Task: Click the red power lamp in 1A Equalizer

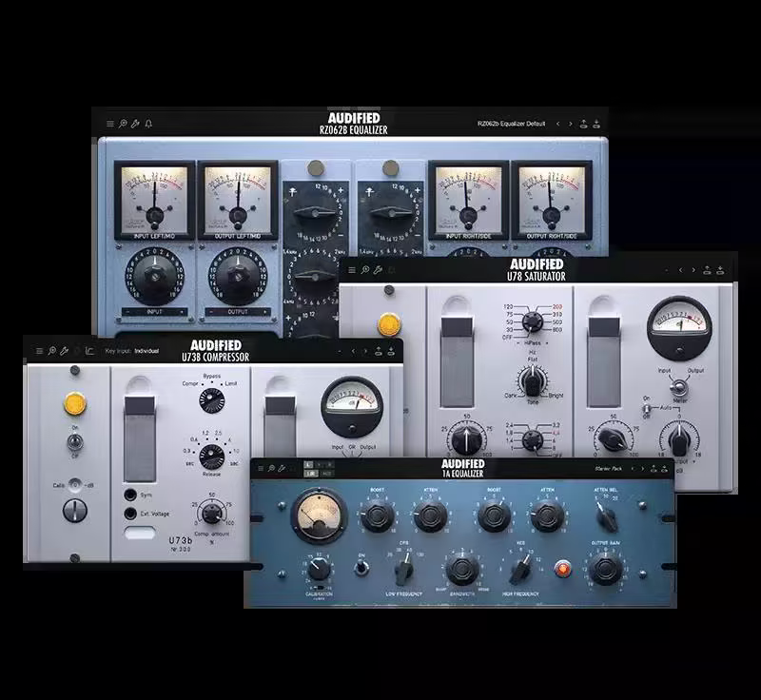Action: click(x=562, y=568)
